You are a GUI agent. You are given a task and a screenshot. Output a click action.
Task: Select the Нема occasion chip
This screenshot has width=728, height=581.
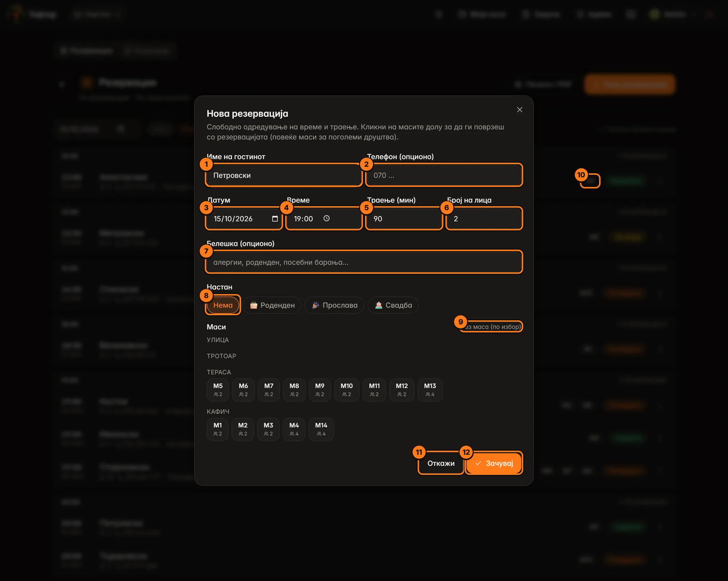pyautogui.click(x=223, y=305)
